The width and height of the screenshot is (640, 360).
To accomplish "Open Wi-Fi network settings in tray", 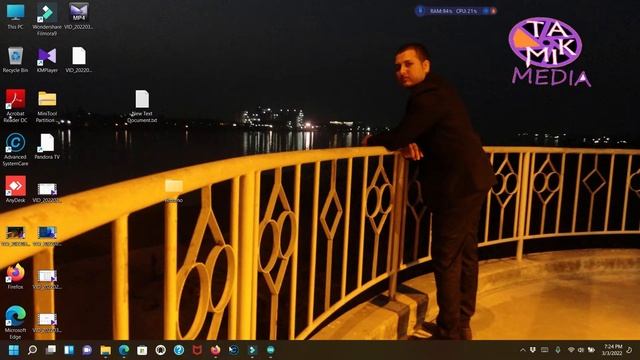I will [571, 350].
